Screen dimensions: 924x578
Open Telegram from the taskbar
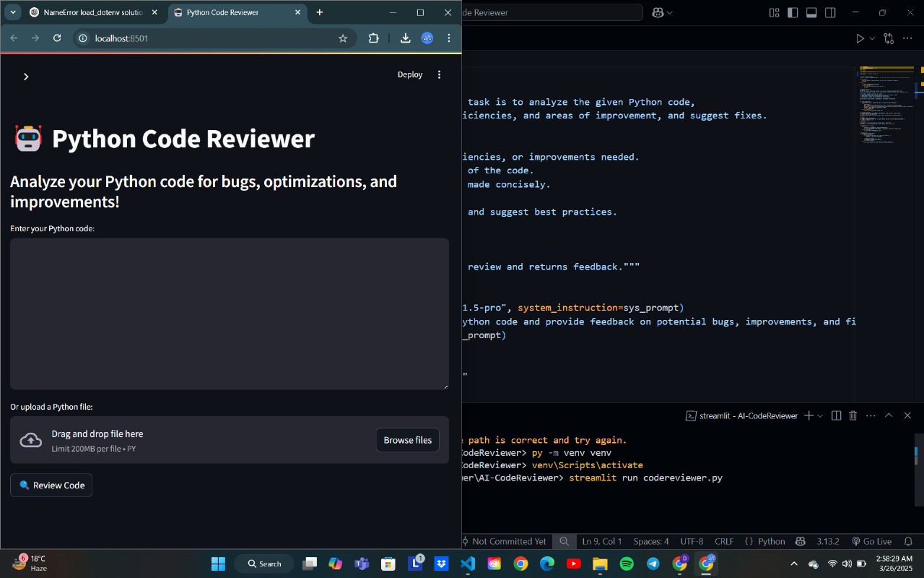point(653,564)
